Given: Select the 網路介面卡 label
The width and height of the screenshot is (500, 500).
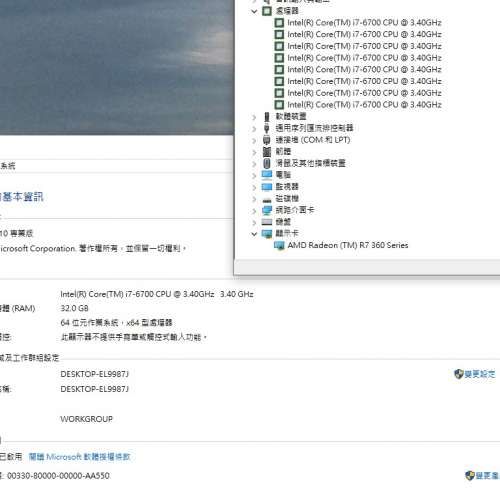Looking at the screenshot, I should [295, 210].
